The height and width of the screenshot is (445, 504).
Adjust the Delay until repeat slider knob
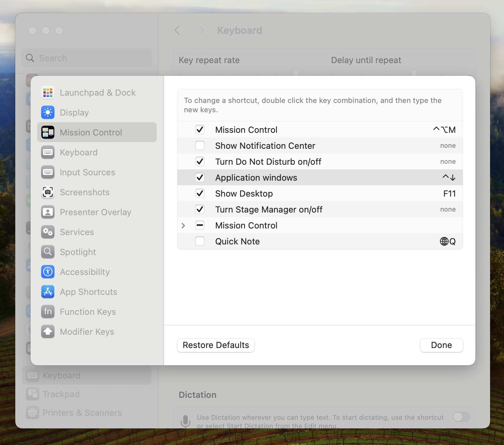click(414, 73)
